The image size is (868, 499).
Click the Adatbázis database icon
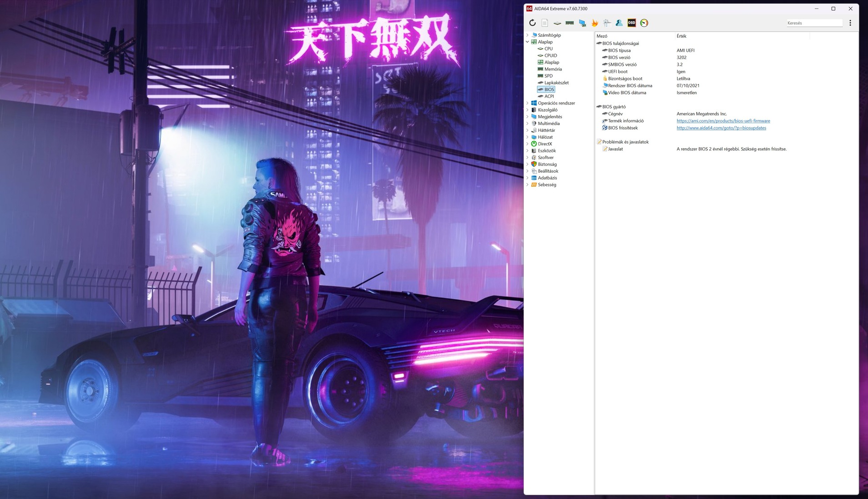(534, 178)
